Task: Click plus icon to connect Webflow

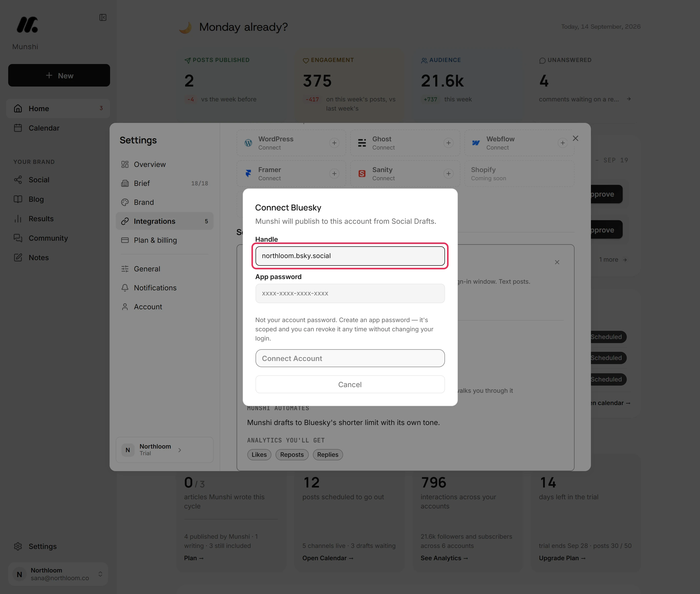Action: [x=563, y=143]
